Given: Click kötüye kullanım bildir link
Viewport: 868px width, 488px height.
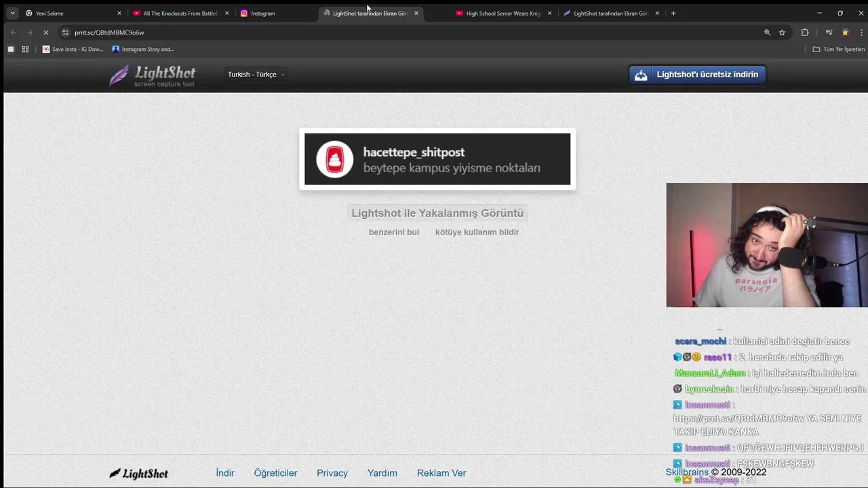Looking at the screenshot, I should coord(477,232).
